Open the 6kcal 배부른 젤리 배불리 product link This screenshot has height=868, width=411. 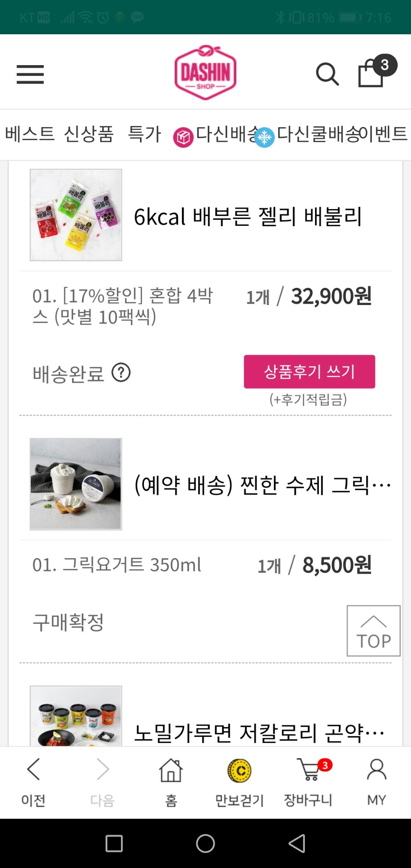point(248,216)
